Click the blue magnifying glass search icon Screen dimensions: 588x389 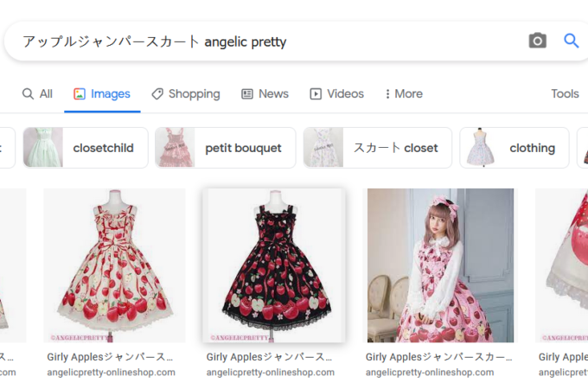(571, 41)
